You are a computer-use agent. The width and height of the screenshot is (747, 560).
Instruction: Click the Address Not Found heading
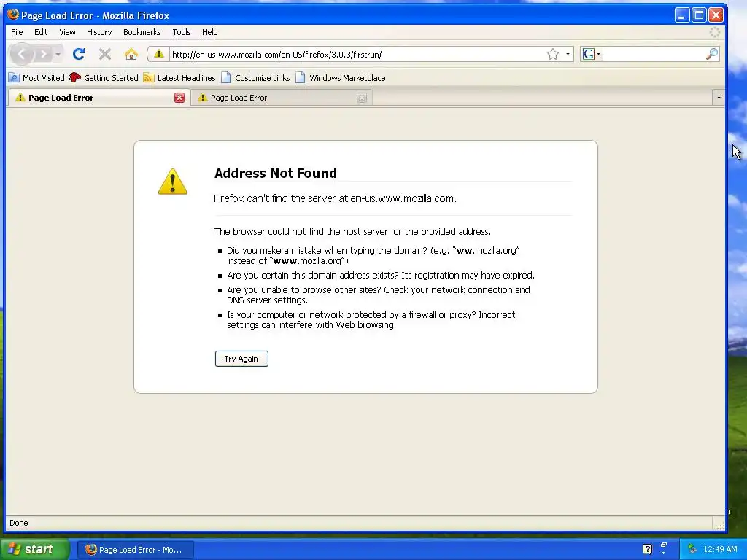pos(275,173)
